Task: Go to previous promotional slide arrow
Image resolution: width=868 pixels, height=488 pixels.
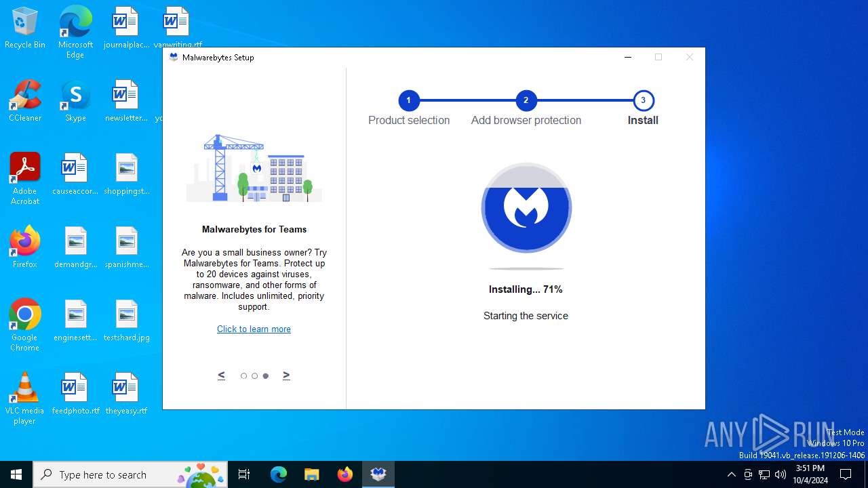Action: (221, 375)
